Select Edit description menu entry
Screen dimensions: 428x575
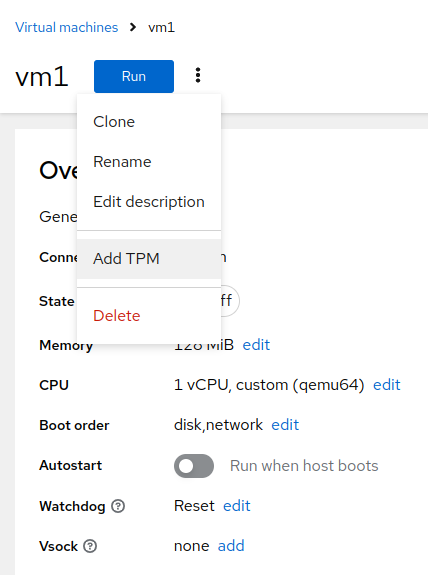pos(149,202)
